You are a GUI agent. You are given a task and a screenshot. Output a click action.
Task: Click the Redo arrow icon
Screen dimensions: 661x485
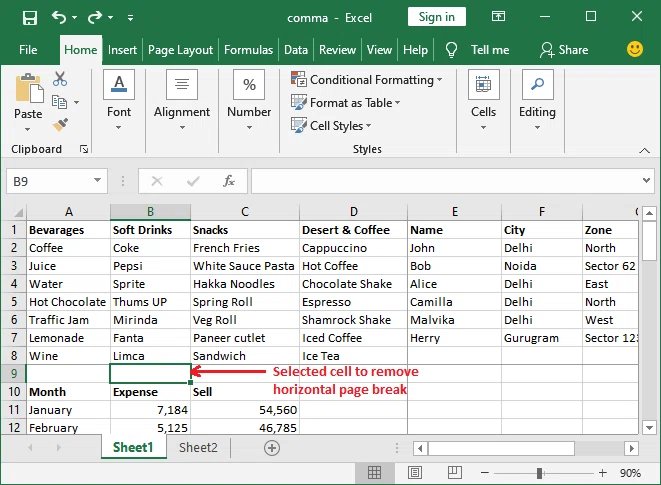[95, 17]
